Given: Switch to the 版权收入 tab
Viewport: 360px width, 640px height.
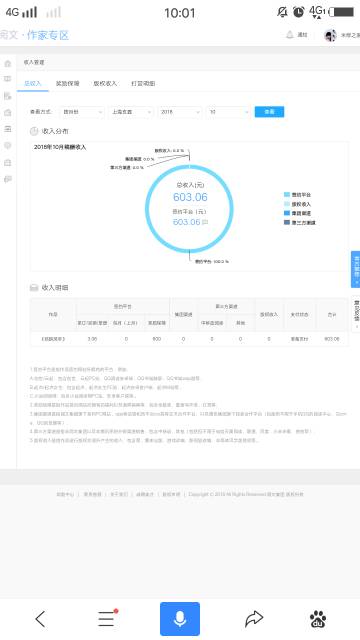Looking at the screenshot, I should [x=105, y=83].
